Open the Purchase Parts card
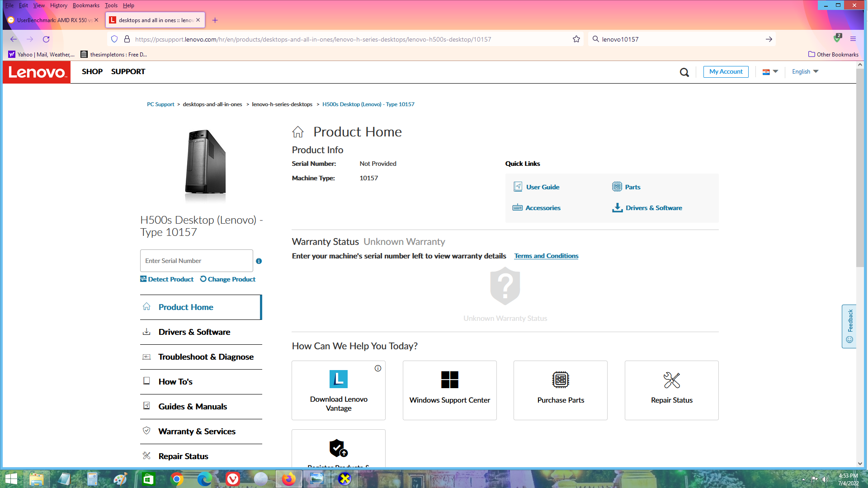Viewport: 868px width, 488px height. coord(561,390)
